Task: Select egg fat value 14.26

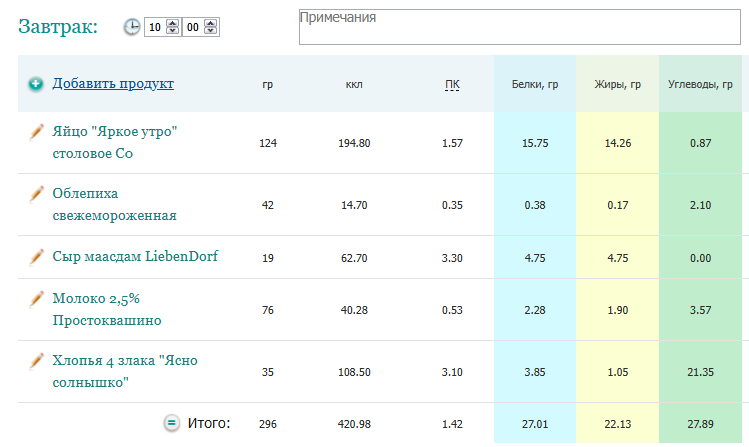Action: 618,143
